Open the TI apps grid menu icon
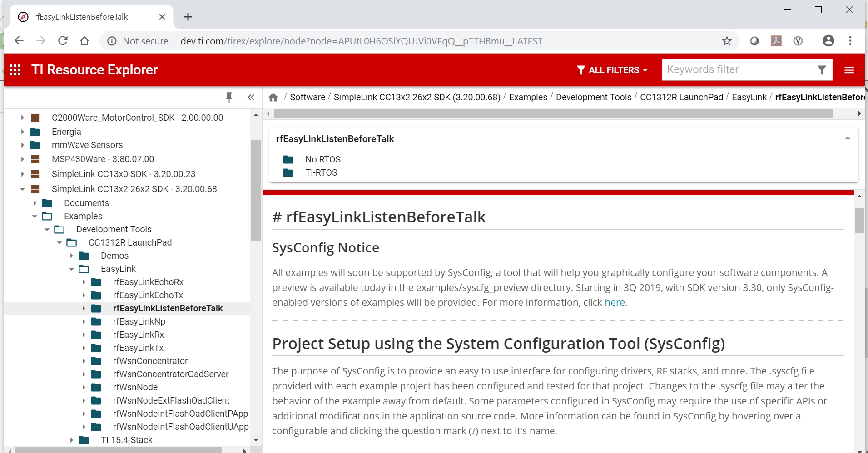Viewport: 868px width, 453px height. (15, 70)
